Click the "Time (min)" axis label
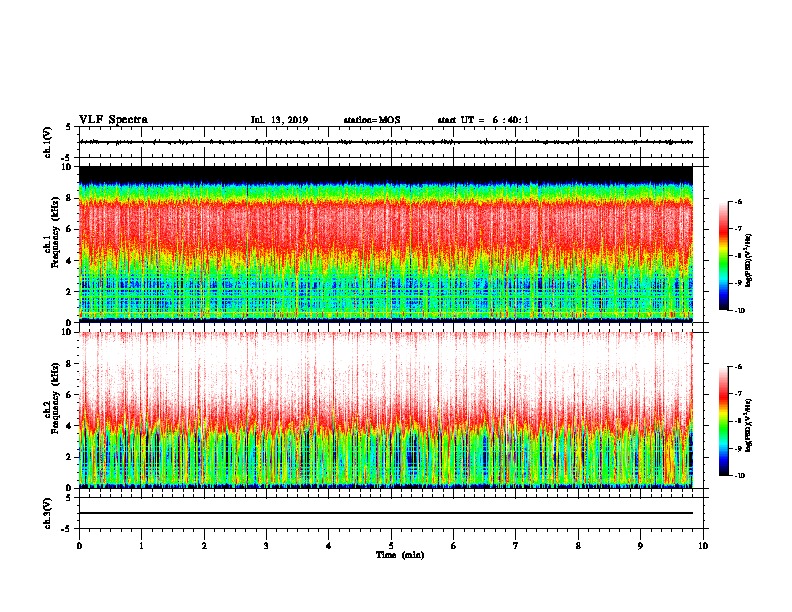The image size is (792, 612). [x=400, y=555]
